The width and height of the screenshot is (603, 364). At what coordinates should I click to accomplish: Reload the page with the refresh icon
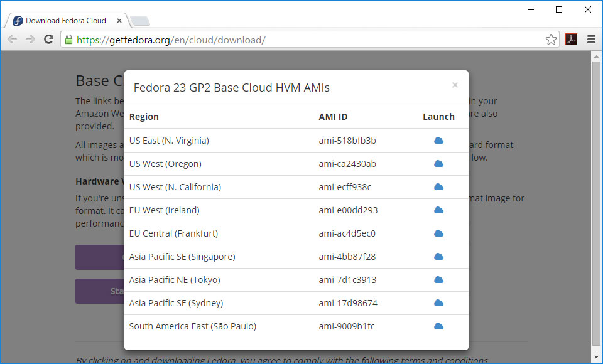48,39
